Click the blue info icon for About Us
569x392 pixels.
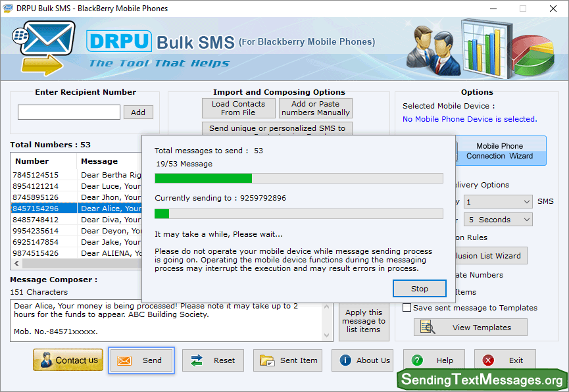tap(345, 360)
